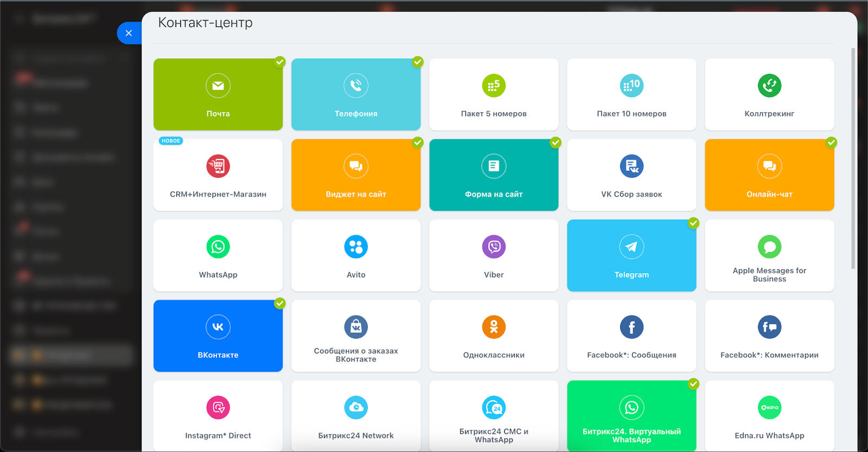Click the Контакт-центр vertical scrollbar
The height and width of the screenshot is (452, 868).
pyautogui.click(x=853, y=158)
